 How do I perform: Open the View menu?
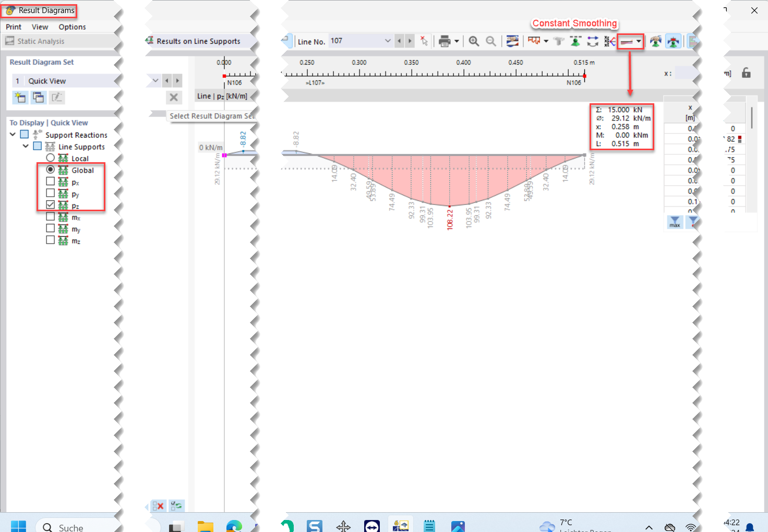pos(40,27)
